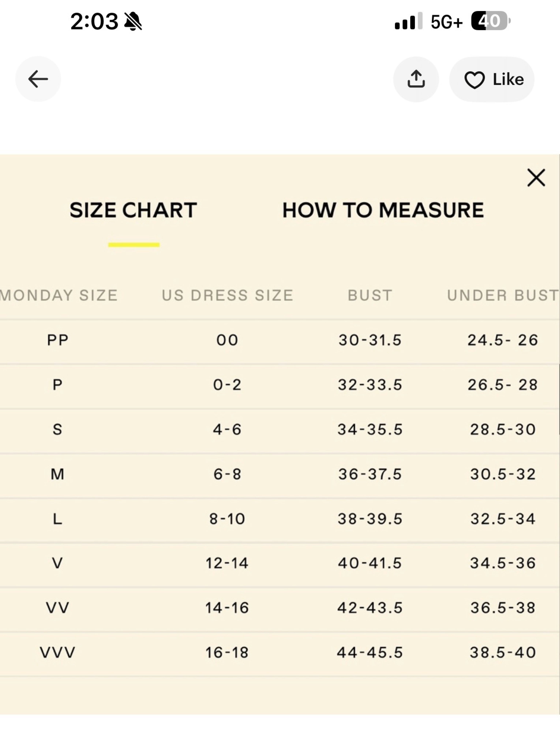Image resolution: width=560 pixels, height=750 pixels.
Task: Tap the muted bell status icon
Action: click(x=133, y=21)
